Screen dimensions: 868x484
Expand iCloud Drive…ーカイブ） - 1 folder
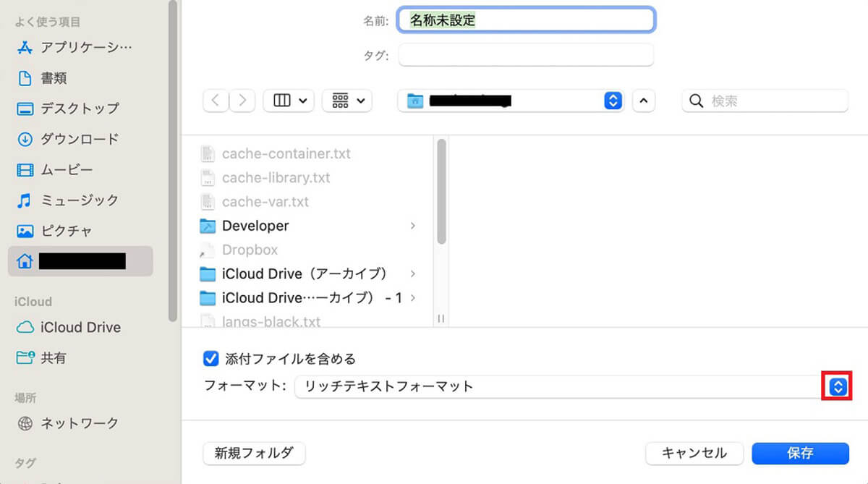[412, 297]
